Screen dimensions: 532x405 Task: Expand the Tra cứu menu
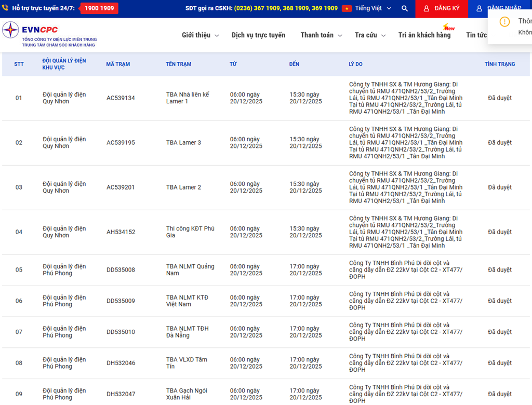pos(370,35)
